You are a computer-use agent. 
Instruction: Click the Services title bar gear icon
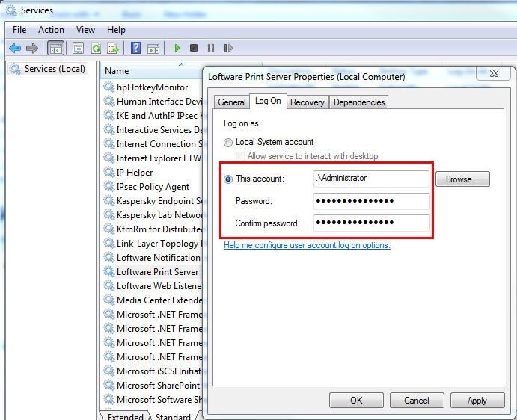tap(11, 10)
